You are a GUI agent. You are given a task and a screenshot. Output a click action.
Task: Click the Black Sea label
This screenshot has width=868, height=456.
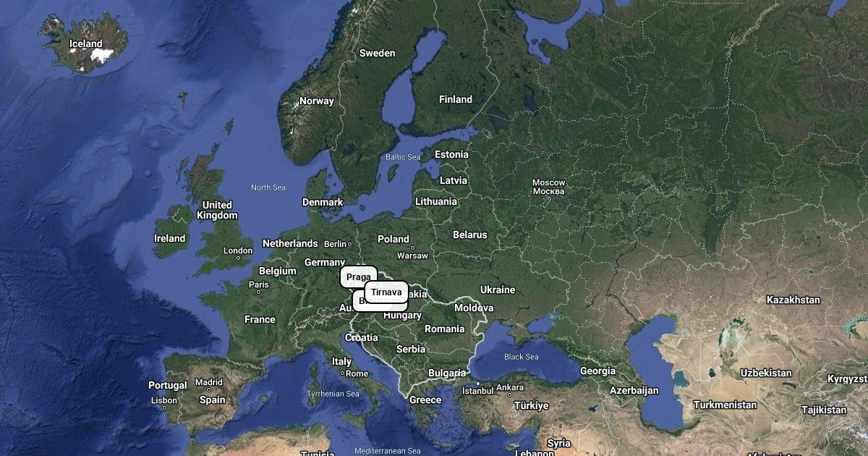point(522,357)
